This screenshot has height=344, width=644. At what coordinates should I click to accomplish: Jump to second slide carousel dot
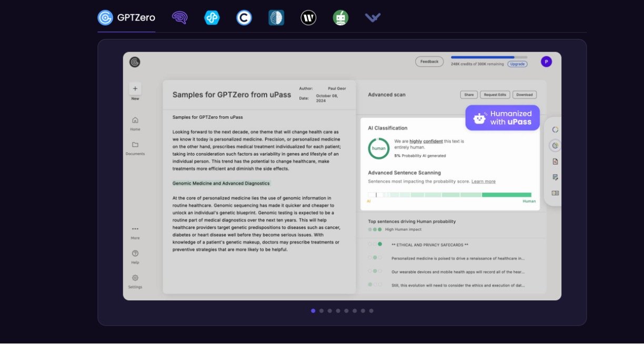[x=321, y=311]
